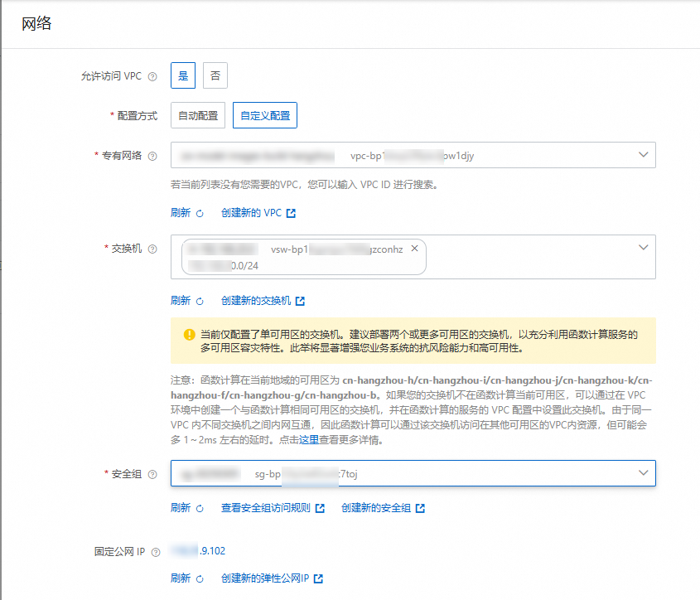Open the 这里 link for more details

pos(308,440)
